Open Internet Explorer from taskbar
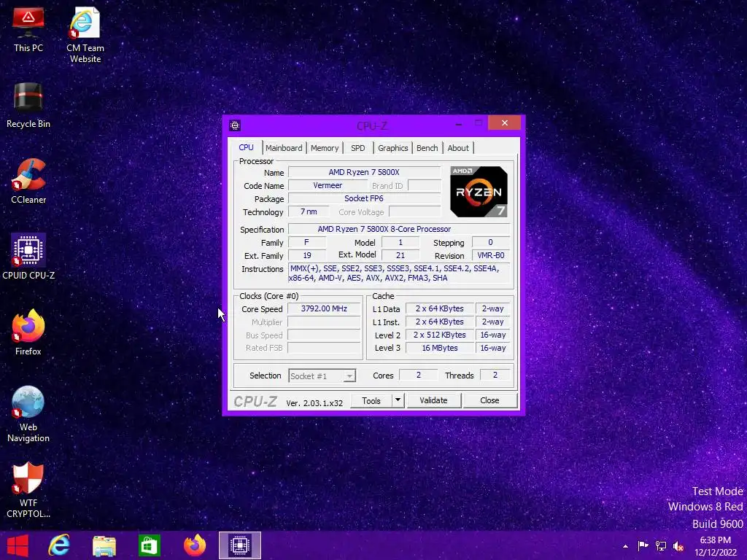The height and width of the screenshot is (560, 747). [x=59, y=545]
